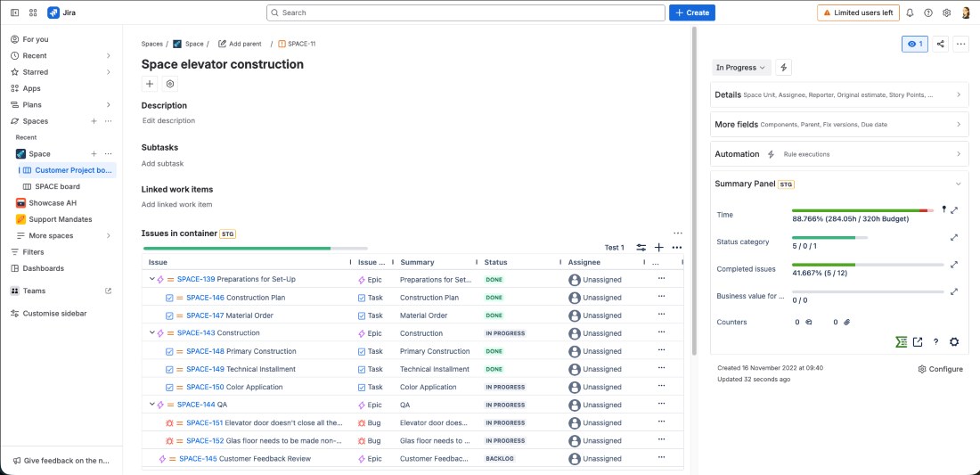Click the blue Create button
This screenshot has width=980, height=475.
(691, 13)
